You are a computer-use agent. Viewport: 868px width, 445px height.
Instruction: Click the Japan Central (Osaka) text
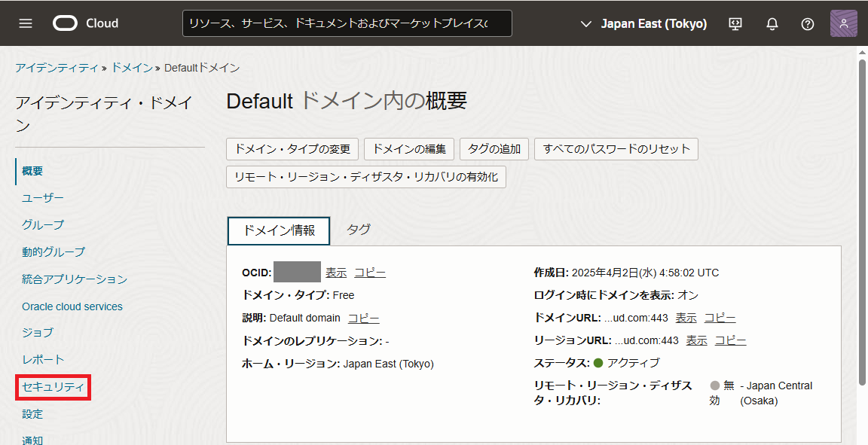pyautogui.click(x=776, y=393)
